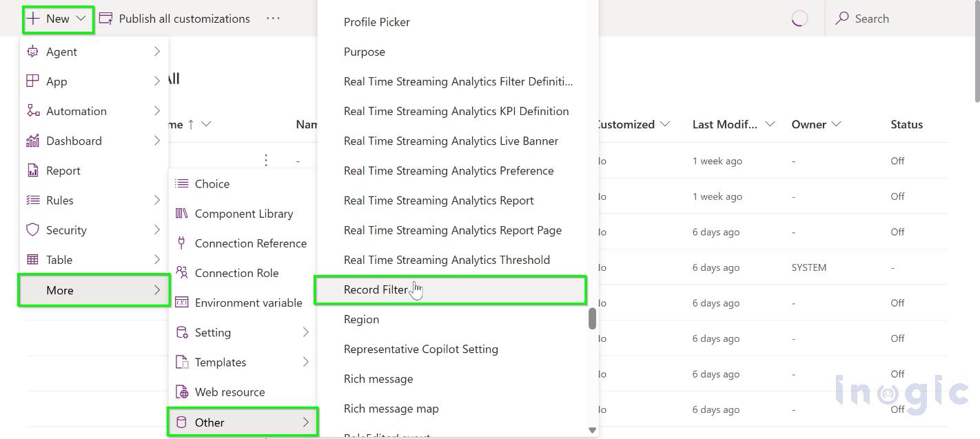Click the Environment variable icon
Image resolution: width=980 pixels, height=439 pixels.
[x=181, y=303]
